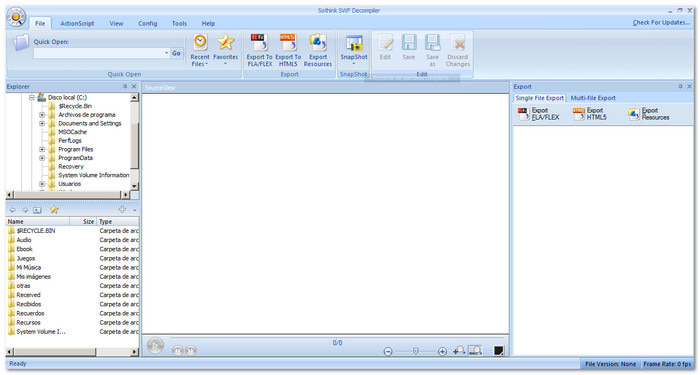Switch to Single File Export tab
The image size is (700, 375).
click(x=539, y=98)
